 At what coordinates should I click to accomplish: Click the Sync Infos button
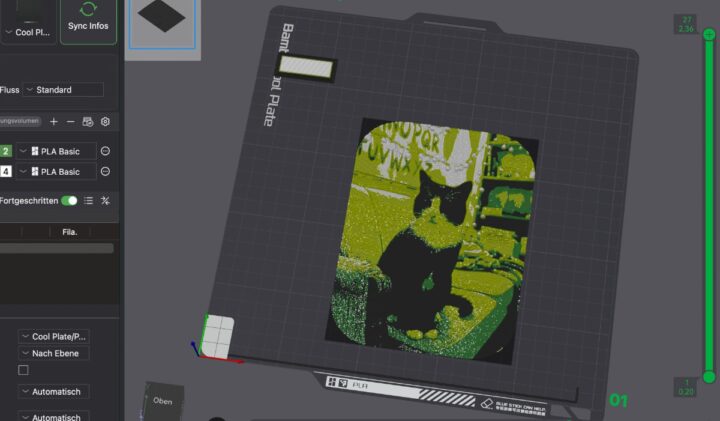[87, 21]
